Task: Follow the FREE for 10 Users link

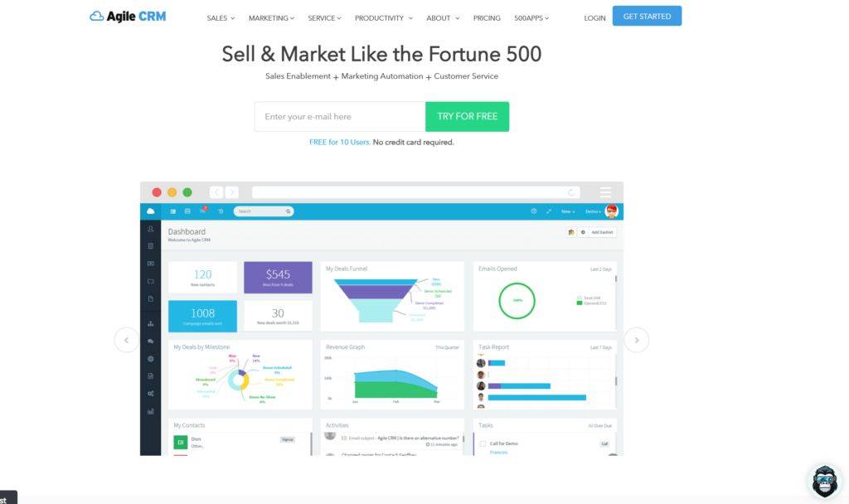Action: click(x=340, y=142)
